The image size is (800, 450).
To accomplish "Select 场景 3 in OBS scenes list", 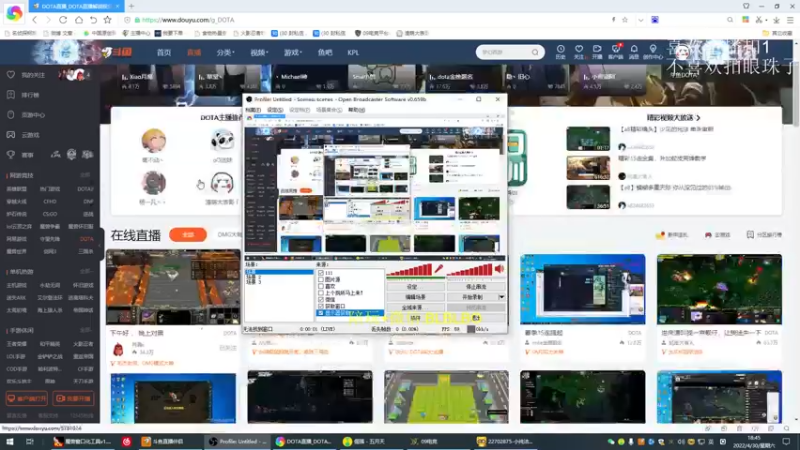I will (254, 282).
